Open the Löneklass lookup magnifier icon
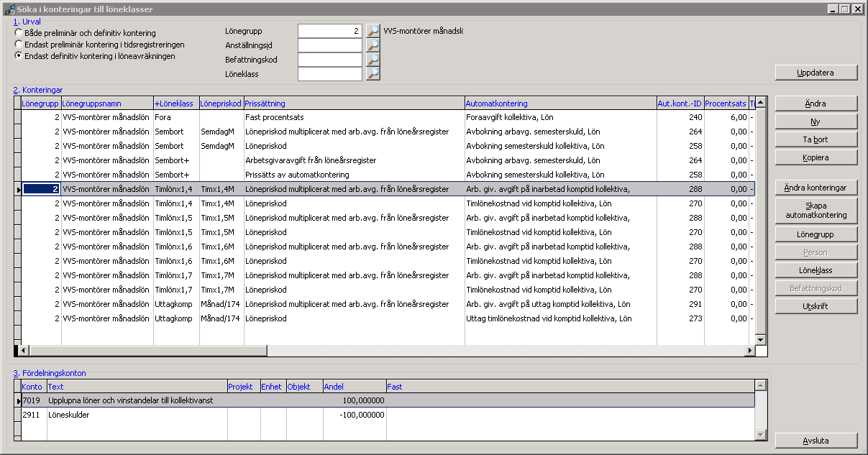 (x=373, y=74)
